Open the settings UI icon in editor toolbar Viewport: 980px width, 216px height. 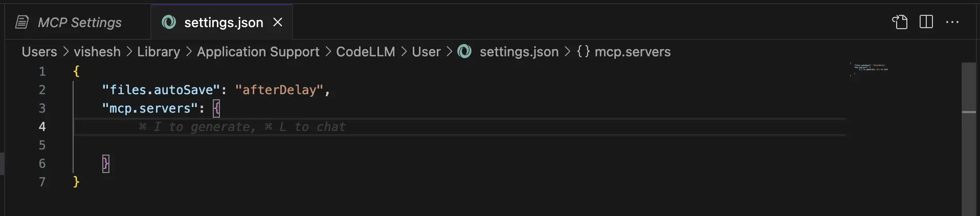point(900,22)
